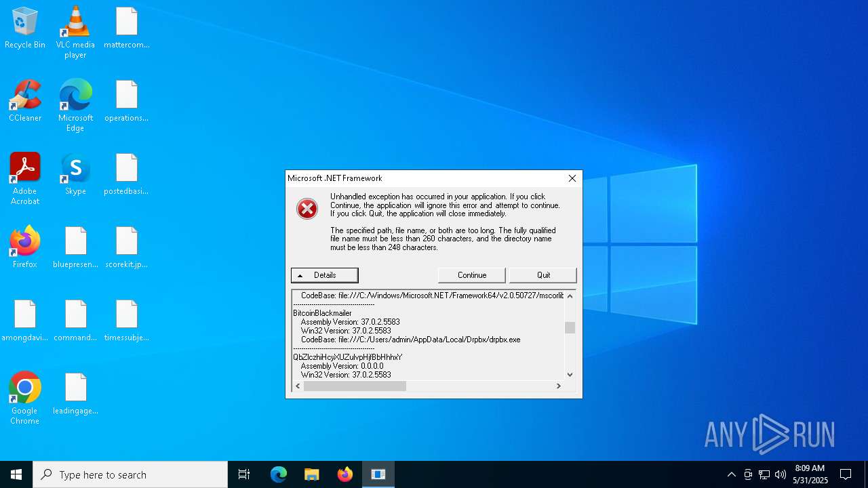The image size is (868, 488).
Task: Show hidden system tray icons
Action: tap(732, 474)
